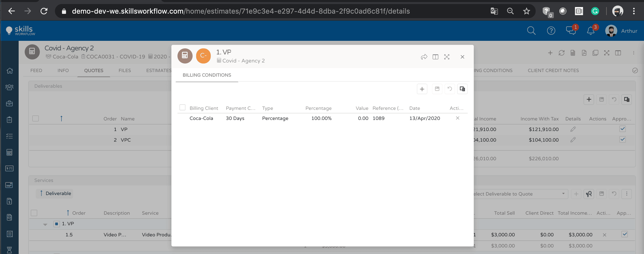Toggle the Deliverables select-all checkbox
The height and width of the screenshot is (254, 644).
36,118
